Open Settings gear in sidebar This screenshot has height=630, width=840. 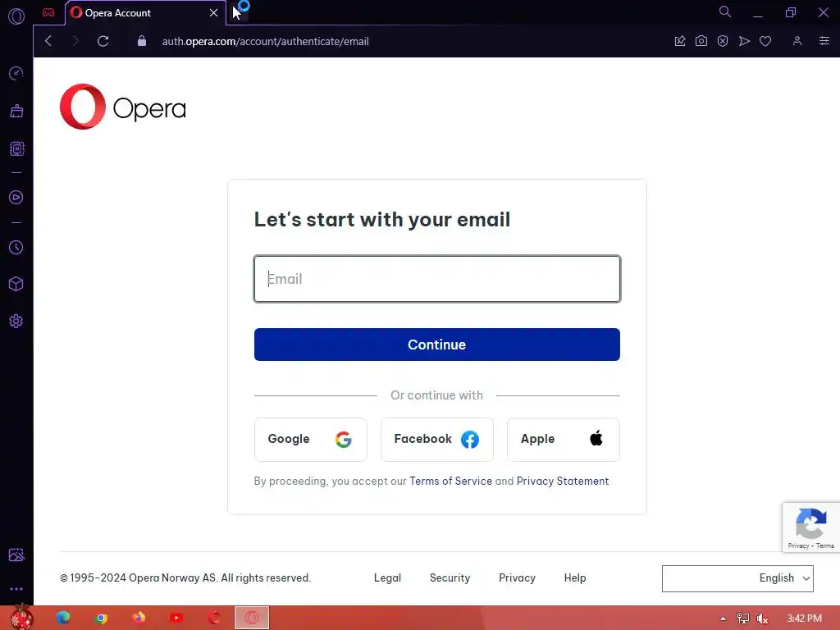[16, 322]
